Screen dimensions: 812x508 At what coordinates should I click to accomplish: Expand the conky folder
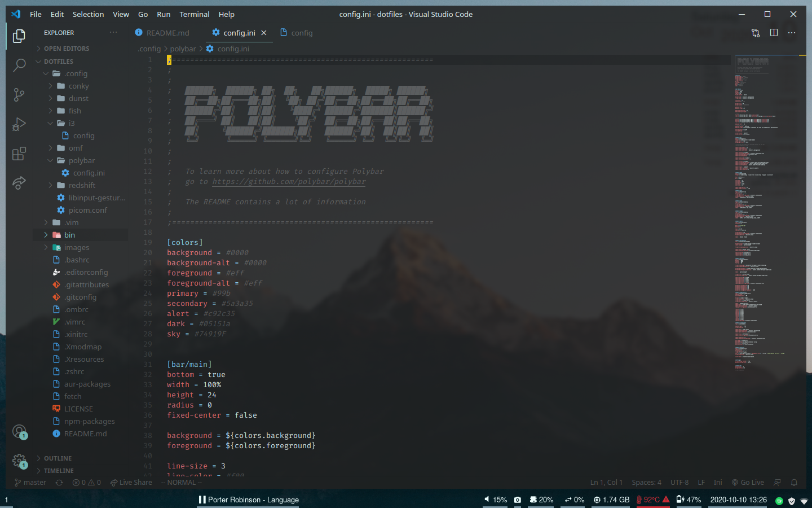tap(78, 86)
